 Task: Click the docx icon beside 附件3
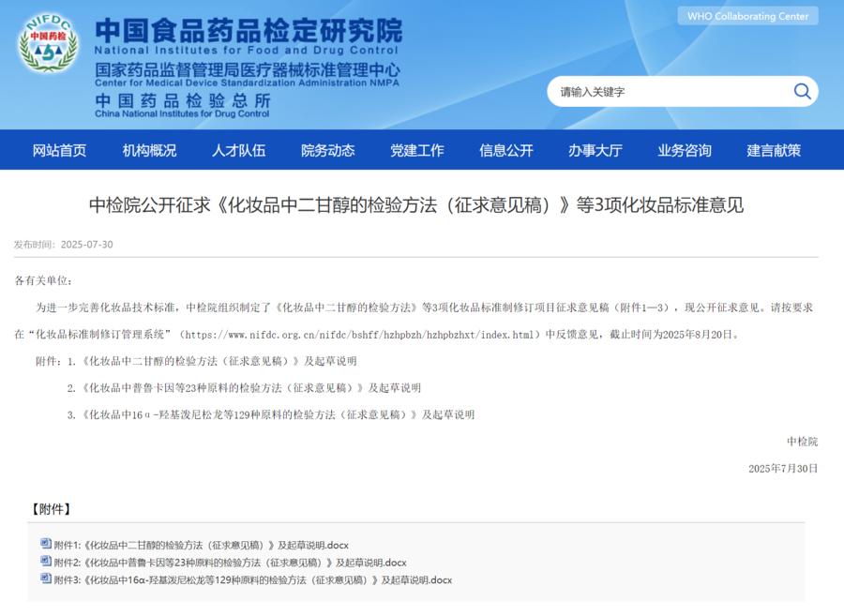point(46,579)
